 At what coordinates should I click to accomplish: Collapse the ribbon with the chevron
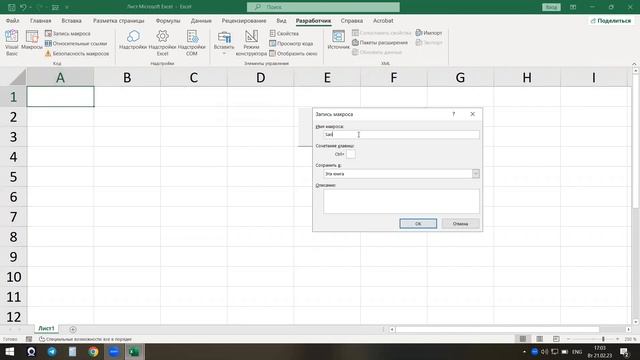[x=634, y=64]
